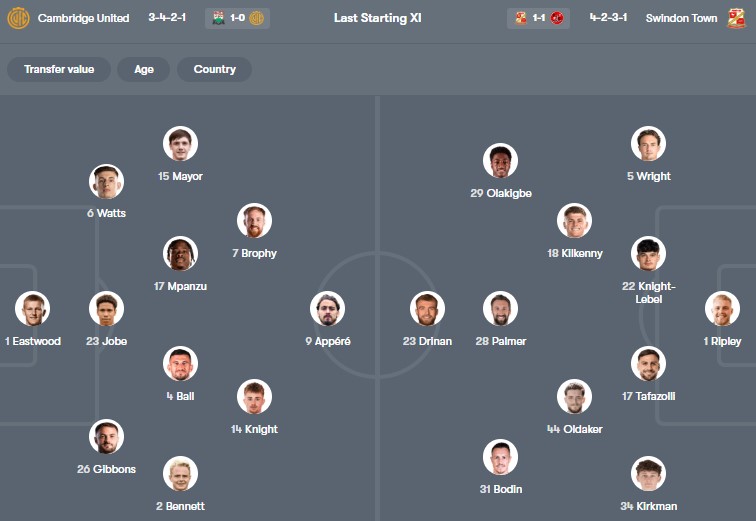Open Cambridge United's 1-0 last match result
Image resolution: width=756 pixels, height=521 pixels.
point(238,18)
